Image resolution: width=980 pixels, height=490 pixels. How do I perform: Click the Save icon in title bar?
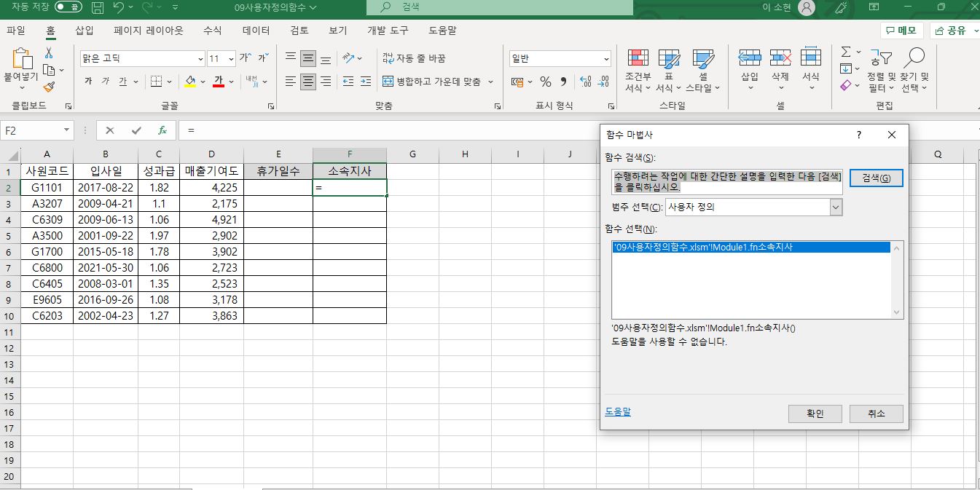98,8
